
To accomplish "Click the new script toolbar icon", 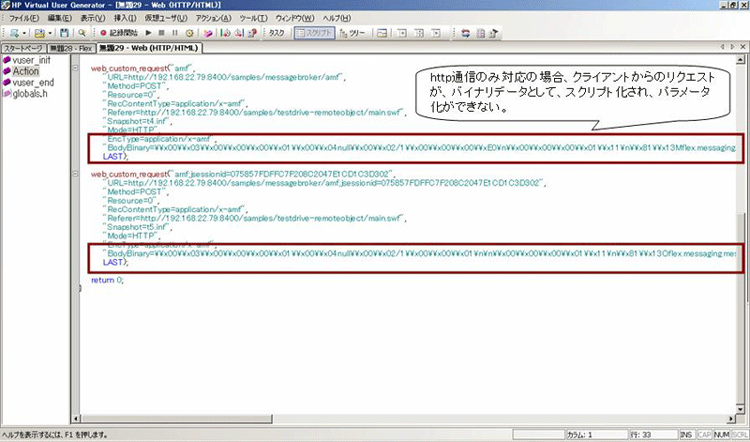I will click(x=14, y=33).
